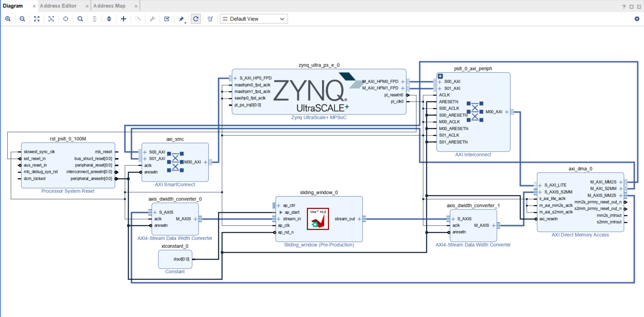Close the Address Map tab

tap(135, 6)
